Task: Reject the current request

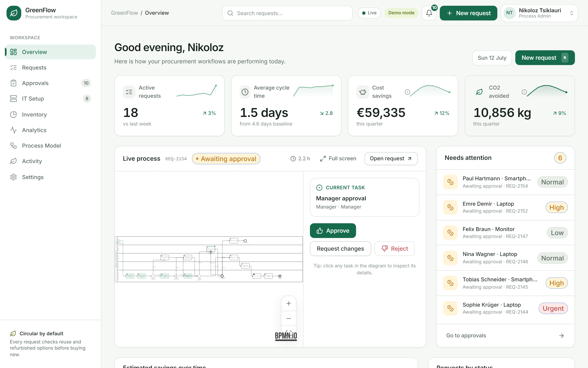Action: tap(394, 248)
